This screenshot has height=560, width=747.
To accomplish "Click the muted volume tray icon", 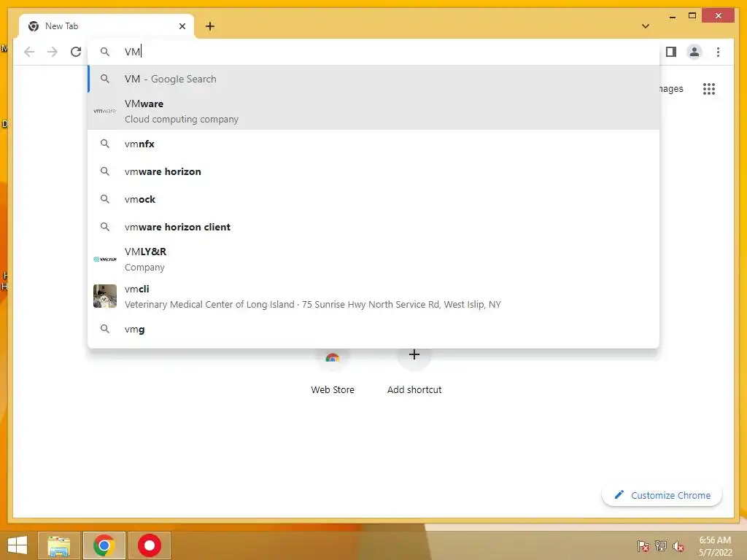I will tap(678, 545).
